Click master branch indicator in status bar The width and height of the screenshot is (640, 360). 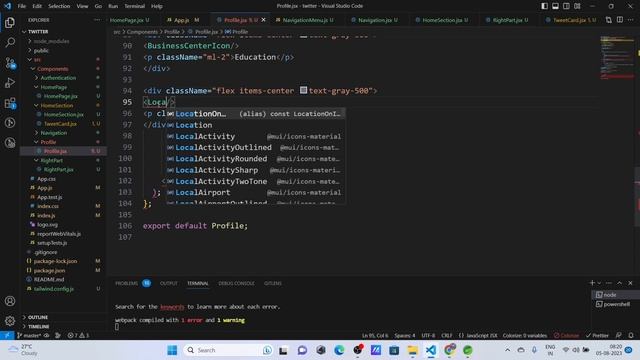click(29, 336)
